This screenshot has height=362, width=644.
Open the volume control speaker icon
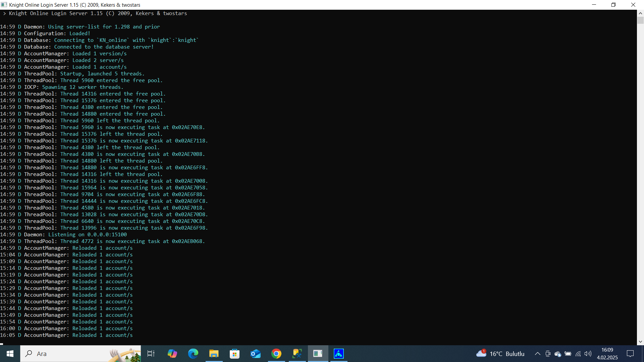click(x=588, y=354)
